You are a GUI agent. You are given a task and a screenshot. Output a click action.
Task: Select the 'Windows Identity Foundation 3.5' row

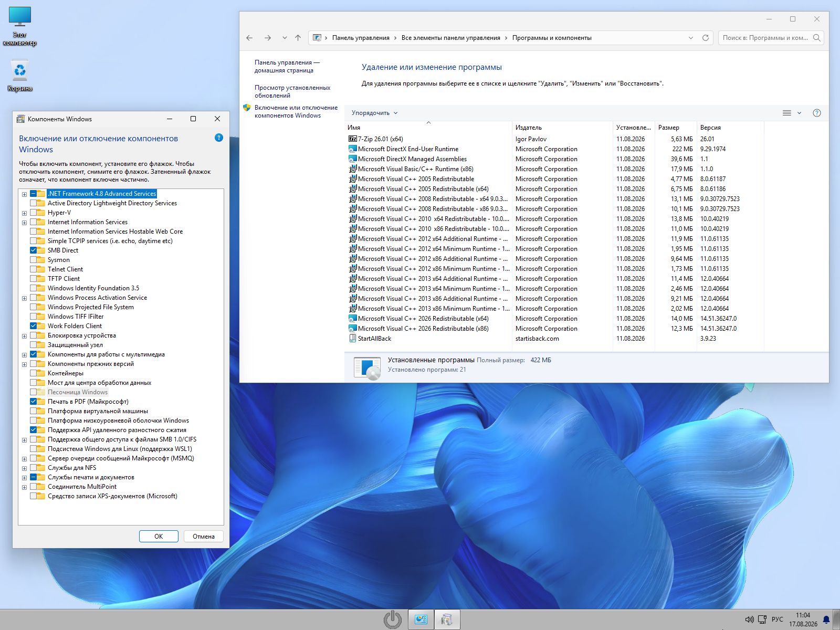click(x=93, y=288)
